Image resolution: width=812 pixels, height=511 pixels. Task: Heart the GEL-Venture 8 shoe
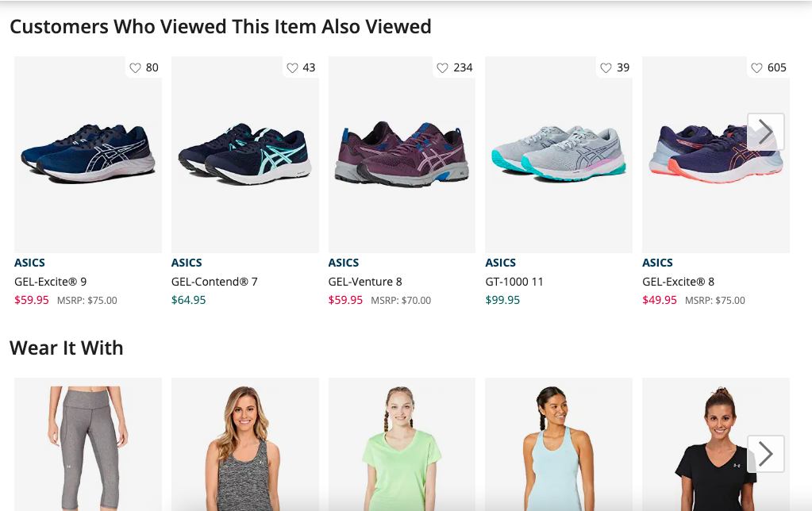pos(443,68)
